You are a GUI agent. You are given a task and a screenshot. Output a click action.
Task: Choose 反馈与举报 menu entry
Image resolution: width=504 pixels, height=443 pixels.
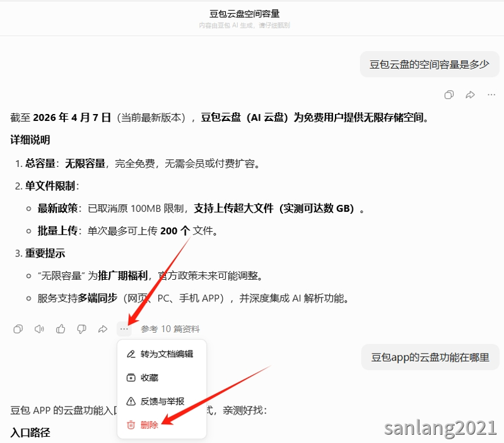[161, 401]
